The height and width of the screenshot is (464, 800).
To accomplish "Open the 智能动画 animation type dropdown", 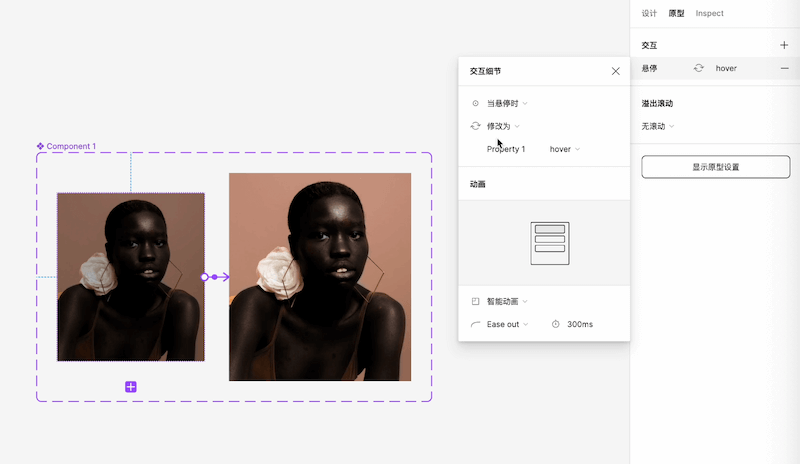I will 507,302.
